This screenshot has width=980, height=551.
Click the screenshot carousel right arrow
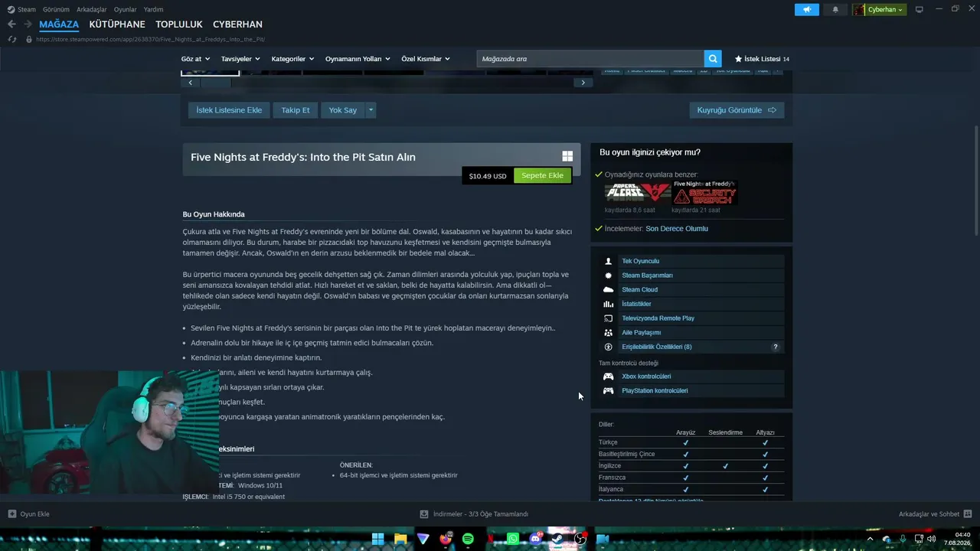click(583, 83)
